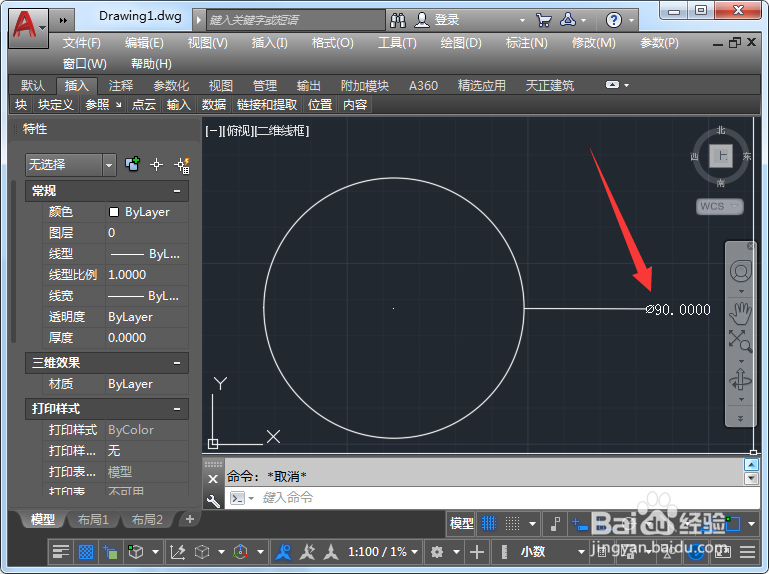This screenshot has width=769, height=574.
Task: Click the [二维线框] visual style control
Action: pos(282,131)
